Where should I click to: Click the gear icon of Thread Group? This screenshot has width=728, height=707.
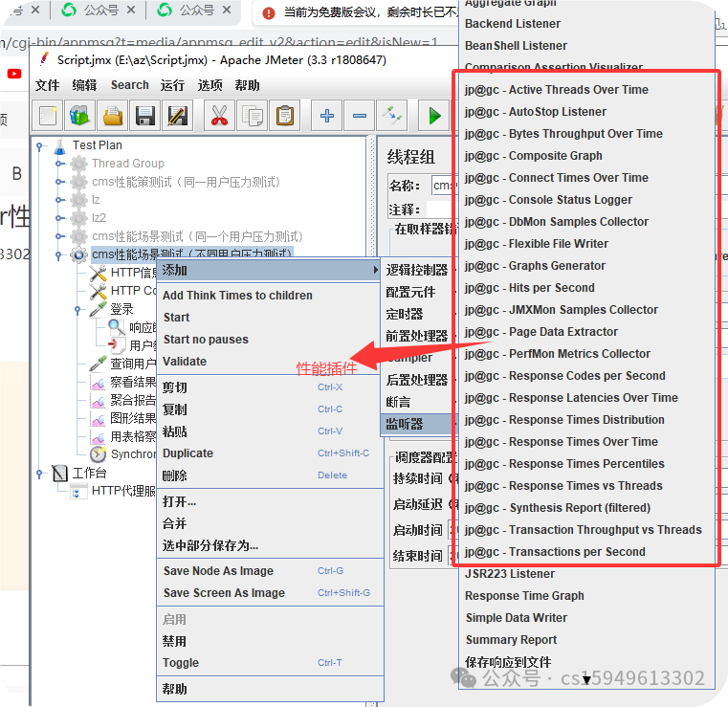(79, 164)
